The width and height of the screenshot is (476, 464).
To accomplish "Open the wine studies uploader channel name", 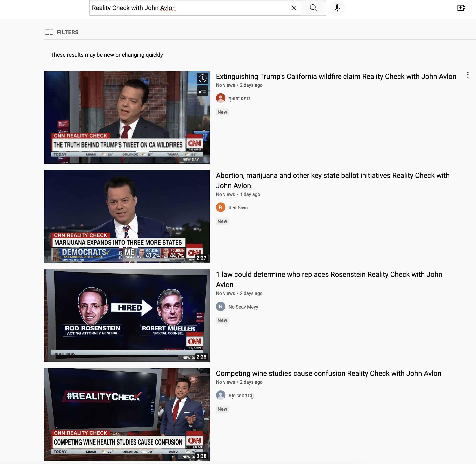I will (x=241, y=396).
